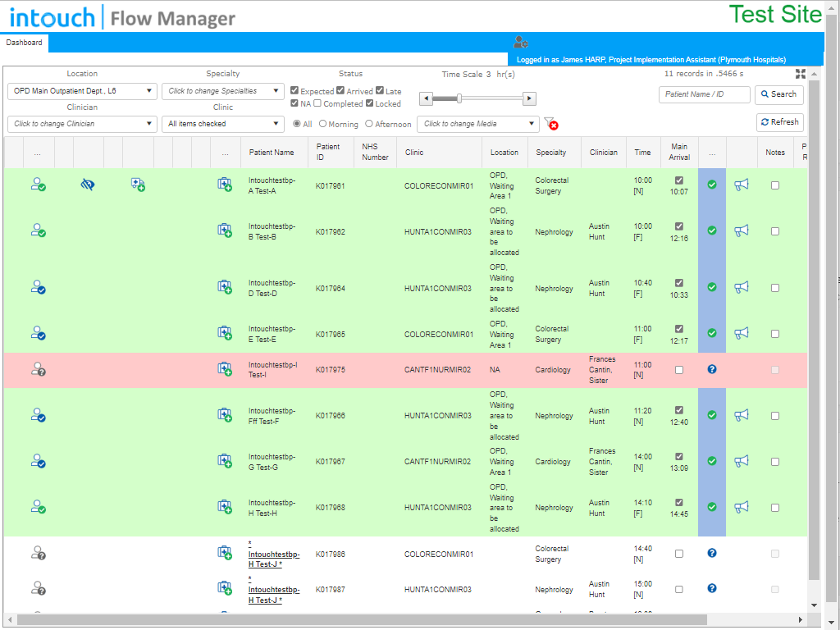The height and width of the screenshot is (630, 840).
Task: Select the All time radio button
Action: (x=297, y=124)
